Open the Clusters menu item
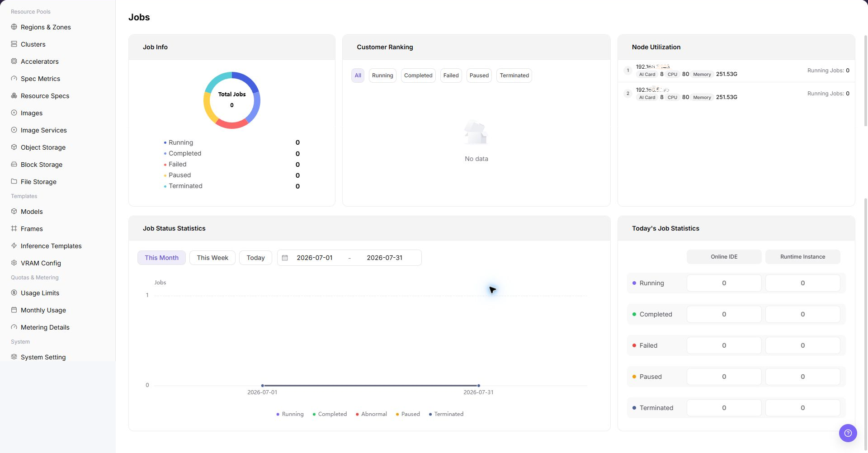 pyautogui.click(x=33, y=44)
